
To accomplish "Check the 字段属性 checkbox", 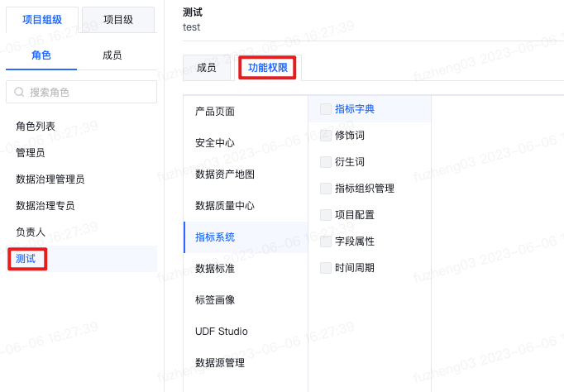I will point(326,241).
